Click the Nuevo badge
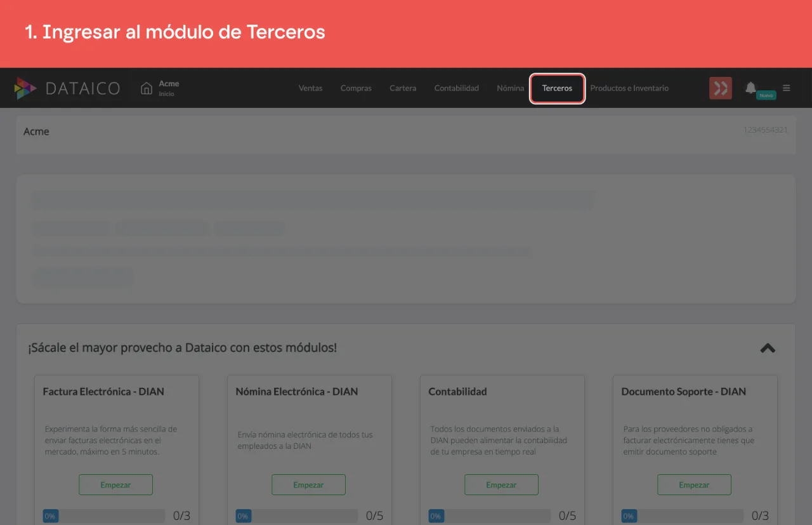 [766, 95]
